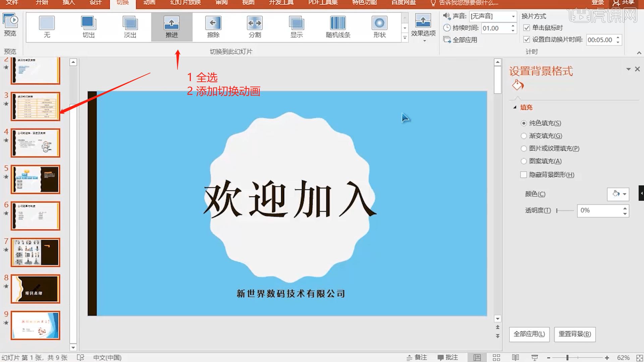Toggle 单击鼠标时 checkbox

click(527, 28)
